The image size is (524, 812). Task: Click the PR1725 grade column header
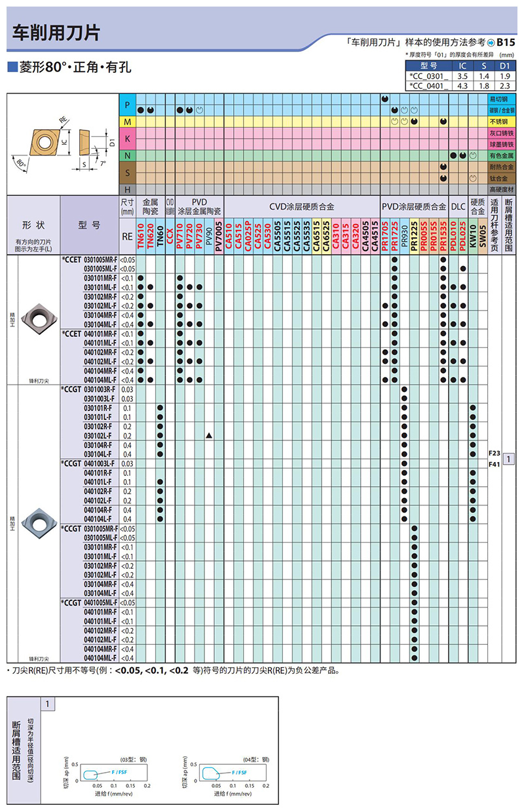(x=394, y=236)
